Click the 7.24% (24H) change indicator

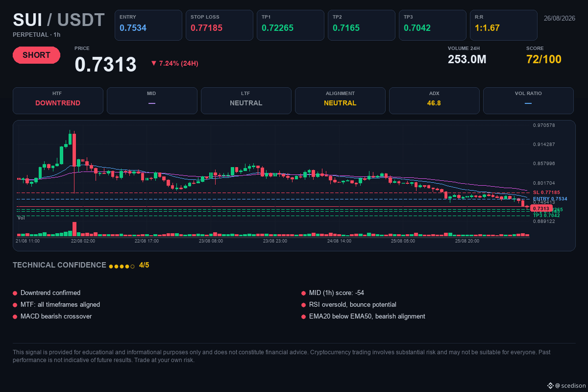[175, 63]
